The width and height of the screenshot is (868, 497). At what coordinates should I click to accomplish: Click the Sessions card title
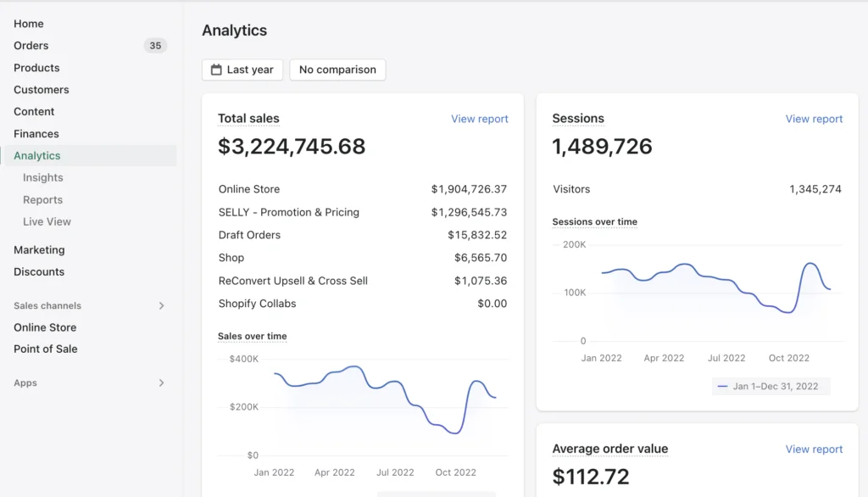578,119
